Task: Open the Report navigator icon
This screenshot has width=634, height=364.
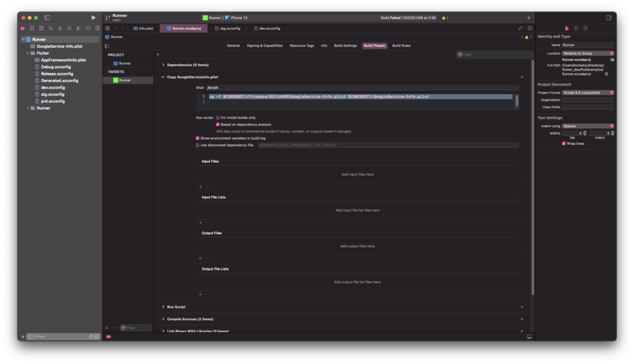Action: tap(97, 28)
